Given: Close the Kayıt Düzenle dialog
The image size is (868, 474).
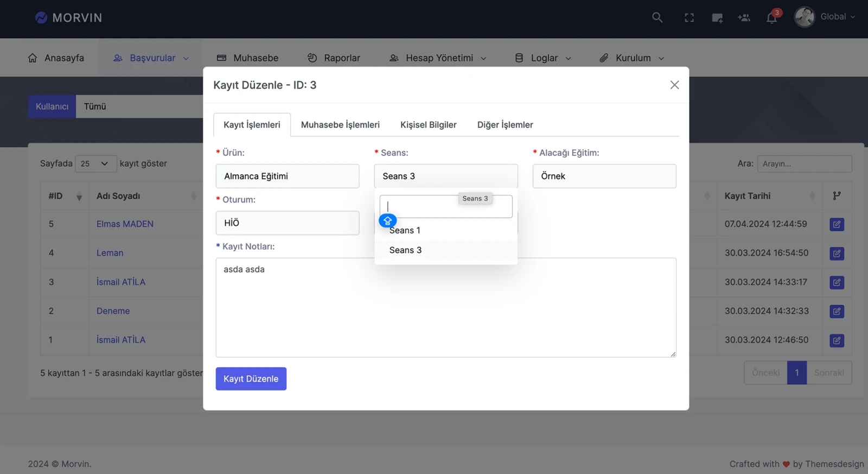Looking at the screenshot, I should pos(674,85).
